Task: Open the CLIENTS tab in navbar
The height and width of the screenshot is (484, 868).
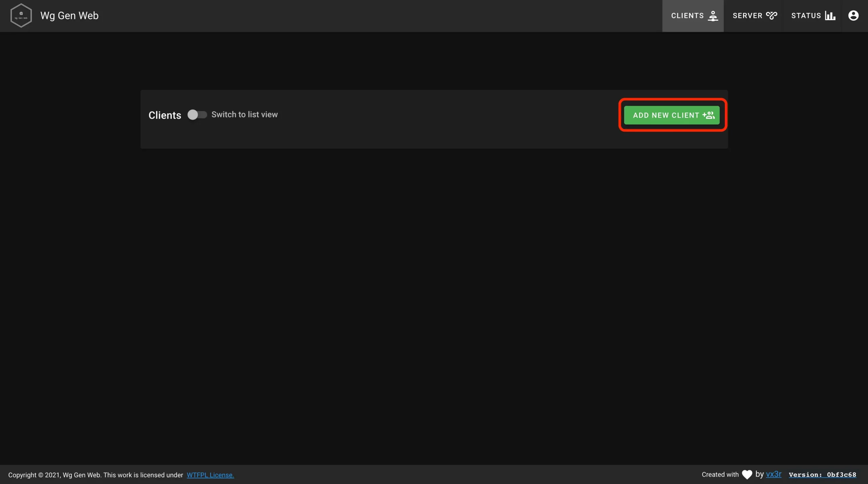Action: (x=693, y=16)
